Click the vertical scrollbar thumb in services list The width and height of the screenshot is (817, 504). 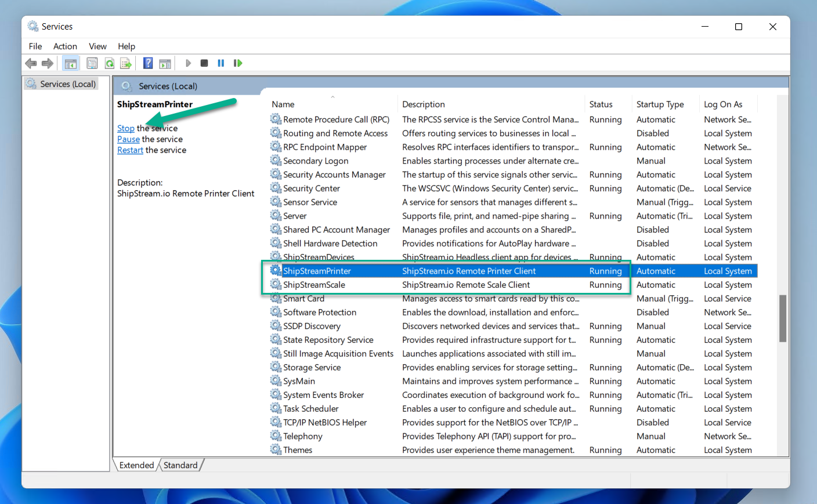782,318
